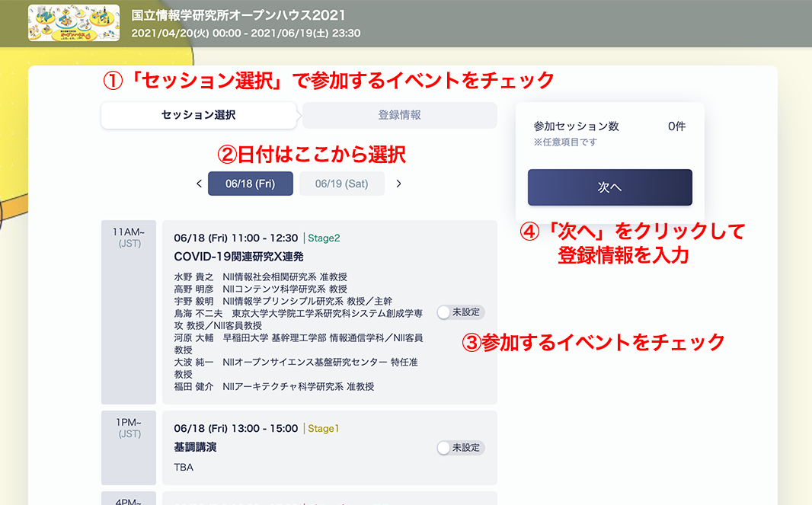Screen dimensions: 812x505
Task: Click the ※任意項目です note
Action: (565, 142)
